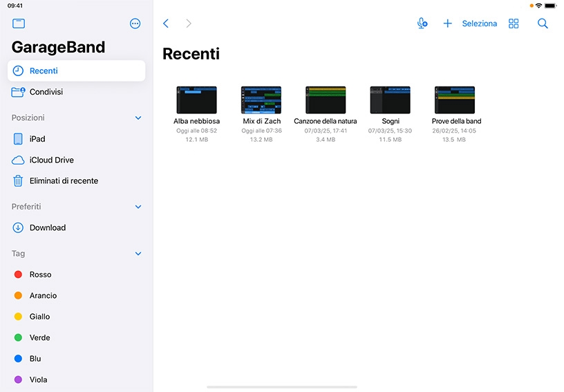Click the Alba nebbiosa file name

pos(196,121)
